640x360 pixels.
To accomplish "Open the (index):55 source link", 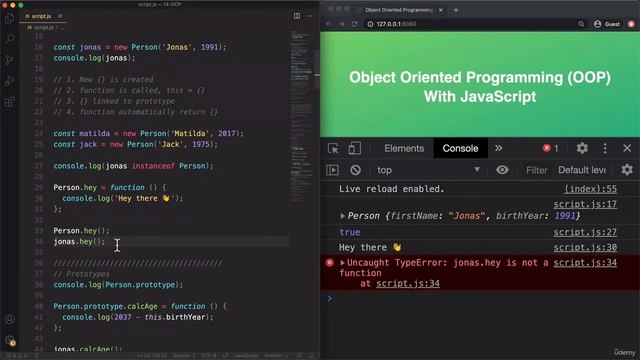I will (x=591, y=189).
